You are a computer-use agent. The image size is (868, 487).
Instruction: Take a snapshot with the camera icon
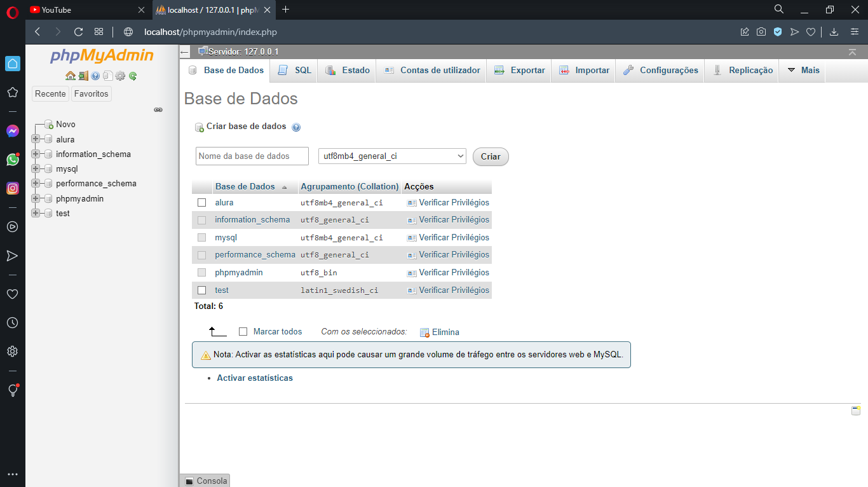pyautogui.click(x=761, y=32)
